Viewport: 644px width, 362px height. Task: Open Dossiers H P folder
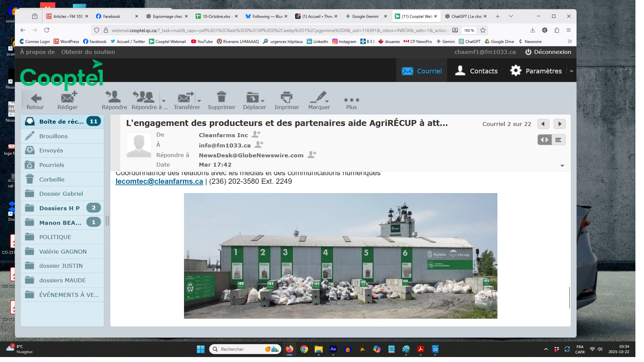click(60, 208)
